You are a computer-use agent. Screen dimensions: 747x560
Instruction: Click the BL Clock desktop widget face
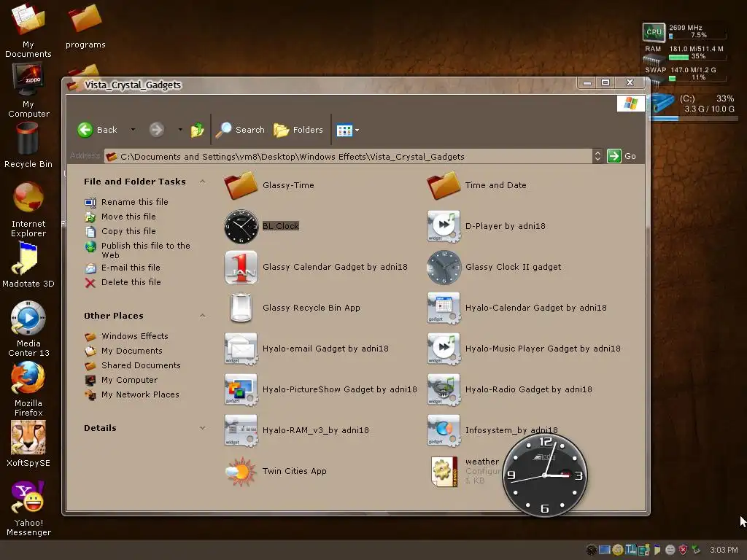click(545, 475)
